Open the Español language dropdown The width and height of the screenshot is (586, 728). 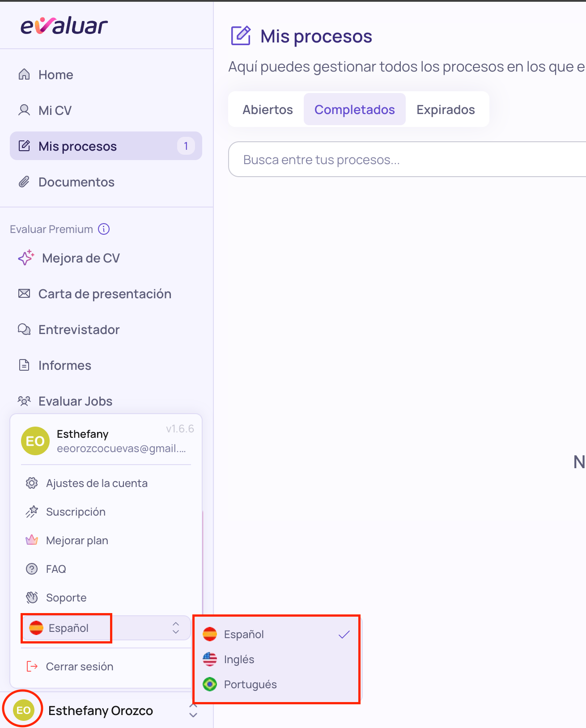click(x=106, y=628)
